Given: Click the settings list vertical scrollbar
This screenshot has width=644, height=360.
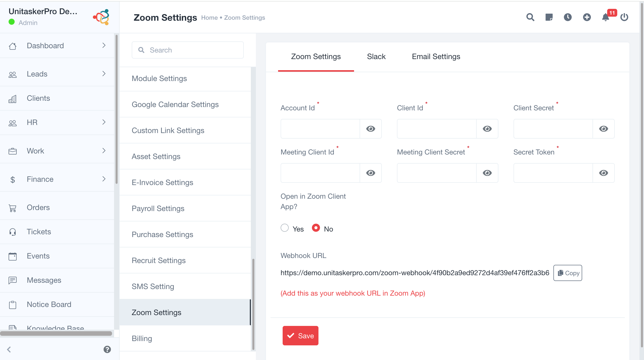Looking at the screenshot, I should tap(253, 304).
